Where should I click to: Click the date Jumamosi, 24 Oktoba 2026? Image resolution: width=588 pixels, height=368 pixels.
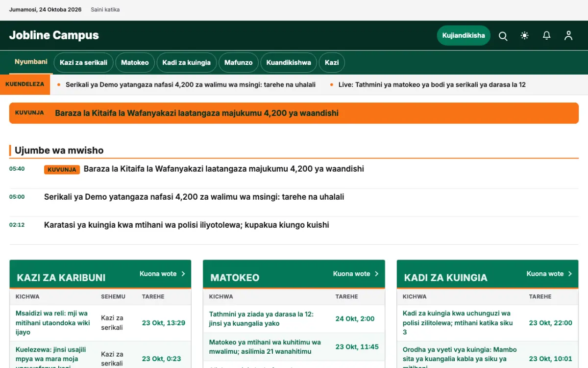point(46,10)
